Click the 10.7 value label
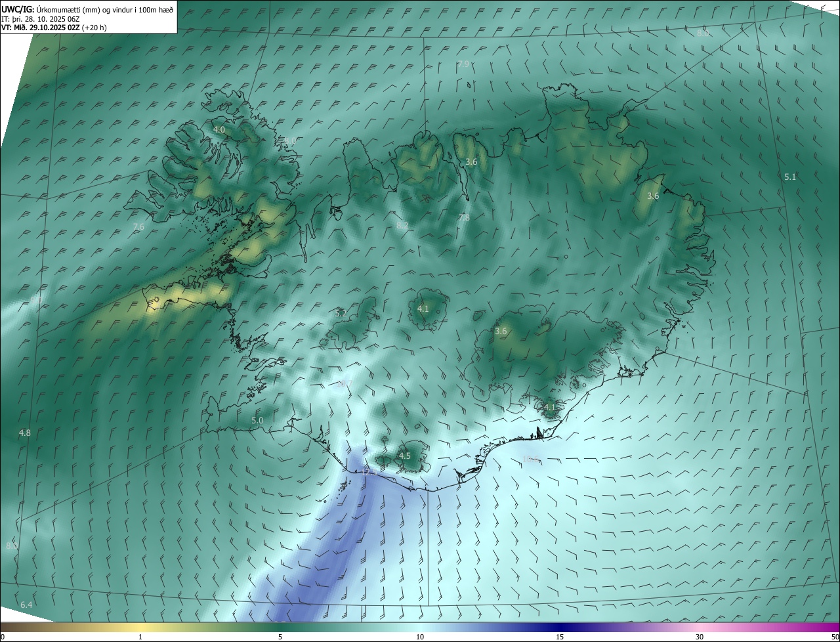 [x=345, y=384]
